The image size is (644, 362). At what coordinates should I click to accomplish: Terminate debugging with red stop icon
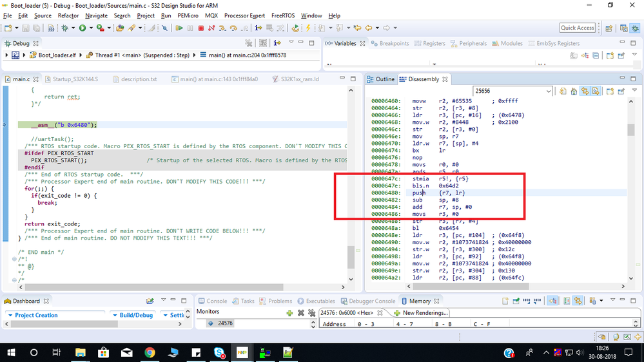201,28
